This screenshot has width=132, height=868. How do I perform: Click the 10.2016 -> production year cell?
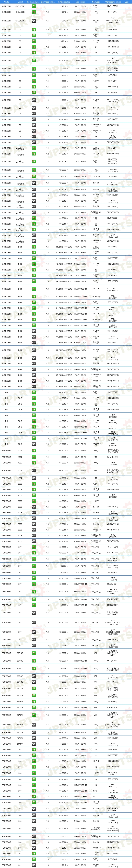64,177
